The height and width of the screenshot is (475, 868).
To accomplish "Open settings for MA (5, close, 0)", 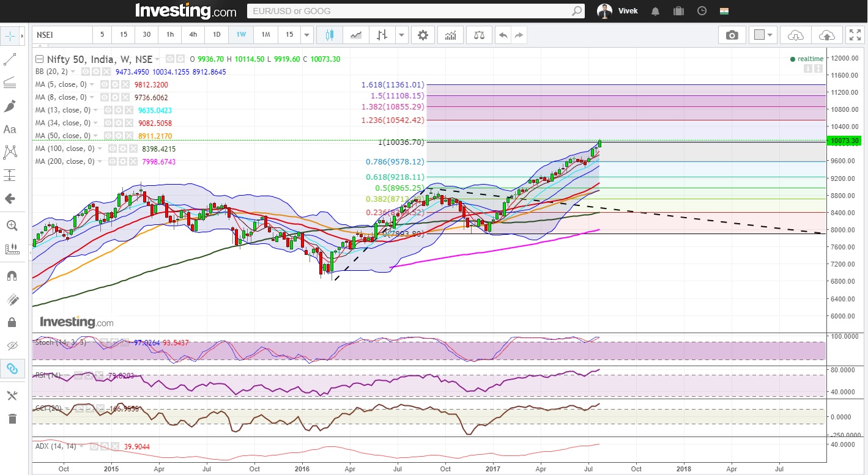I will pyautogui.click(x=114, y=84).
